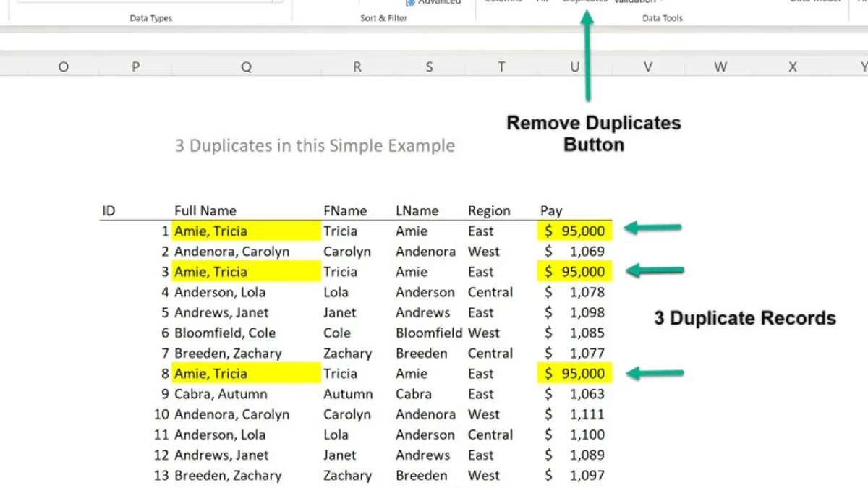The height and width of the screenshot is (488, 868).
Task: Click the 95,000 pay cell in ID 1 row
Action: coord(574,231)
